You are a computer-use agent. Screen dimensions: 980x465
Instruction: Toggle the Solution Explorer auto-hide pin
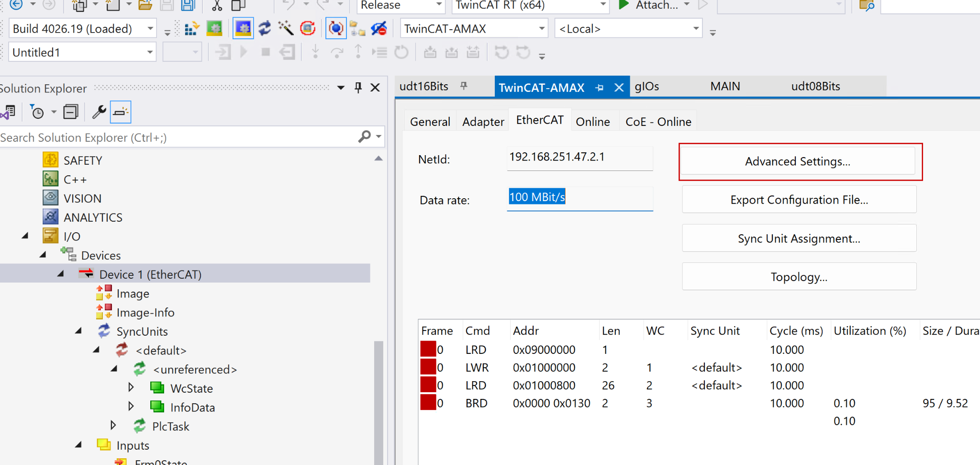[x=358, y=88]
